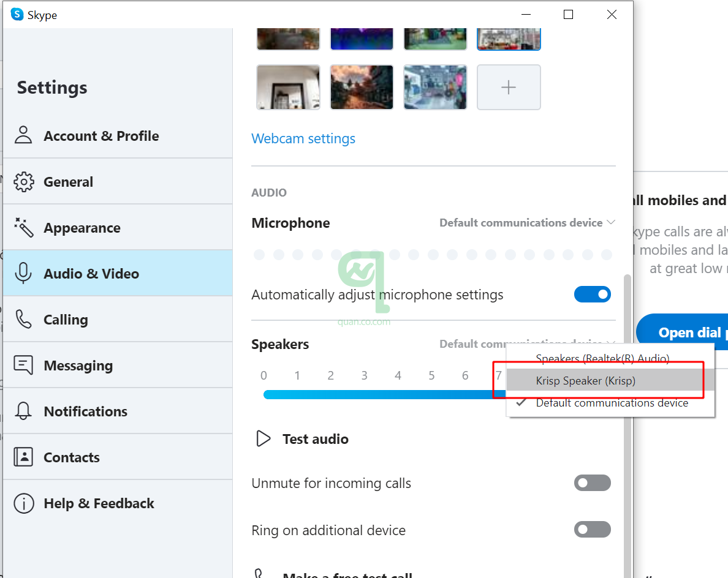
Task: Show Notifications settings
Action: tap(118, 411)
